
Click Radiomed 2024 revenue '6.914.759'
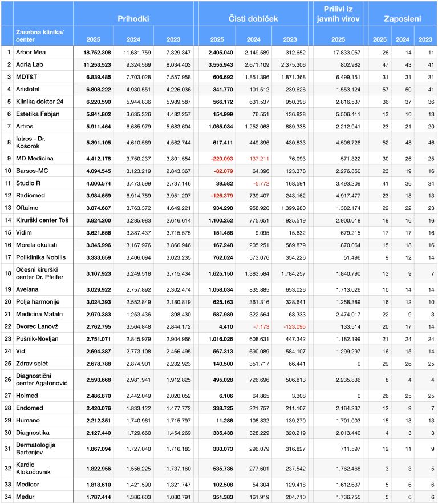pos(139,196)
